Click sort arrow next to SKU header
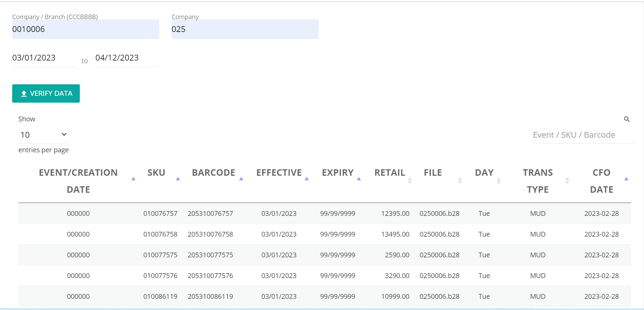644x310 pixels. click(x=178, y=179)
